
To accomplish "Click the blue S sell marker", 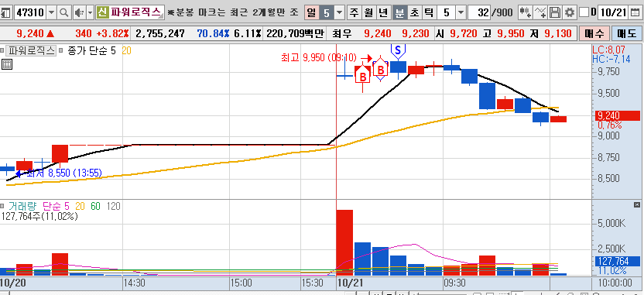I will pos(398,50).
